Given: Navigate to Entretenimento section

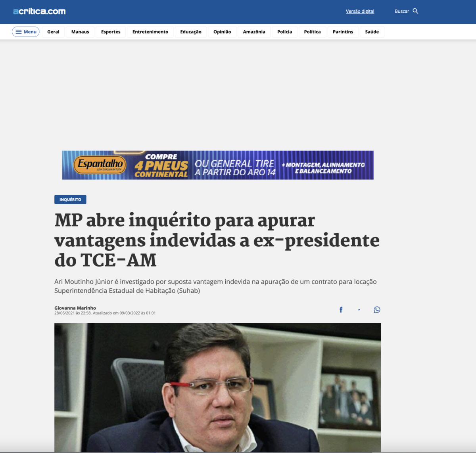Looking at the screenshot, I should (x=150, y=32).
